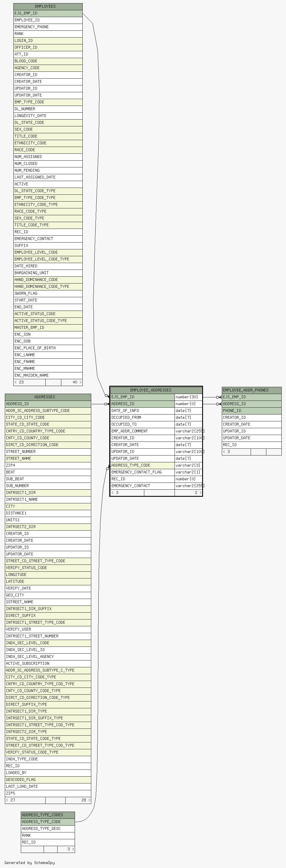Click the '< 27' parents count in ADDRESSES
The height and width of the screenshot is (868, 286).
coord(25,800)
